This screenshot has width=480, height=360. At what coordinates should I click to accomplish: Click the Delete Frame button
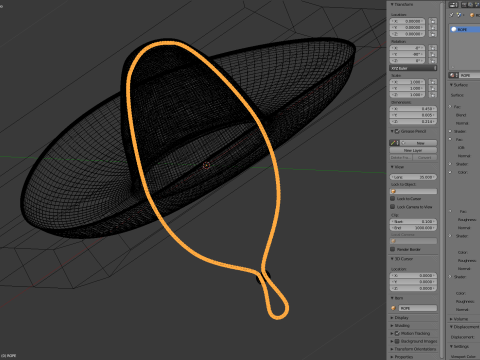point(401,157)
